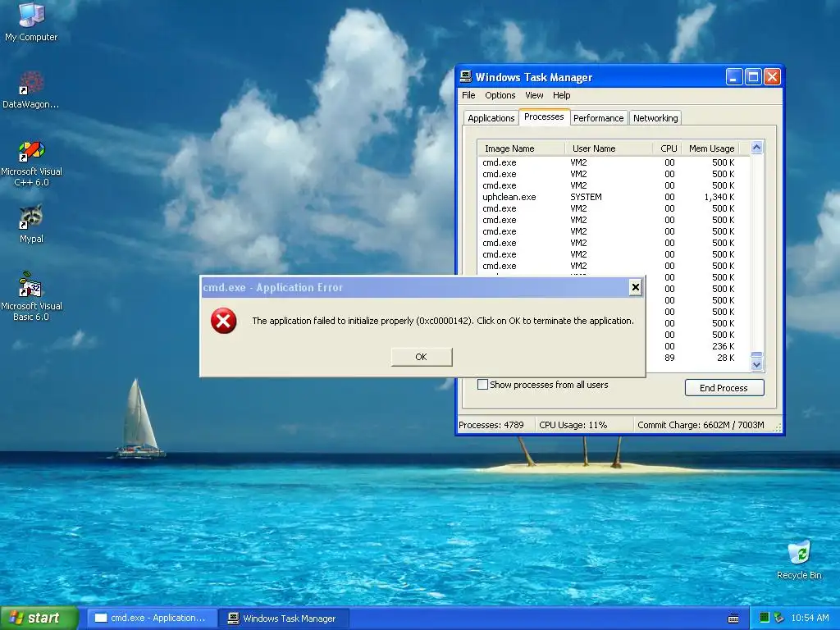Select the SYSTEM user name cell
Screen dimensions: 840x630
tap(586, 197)
